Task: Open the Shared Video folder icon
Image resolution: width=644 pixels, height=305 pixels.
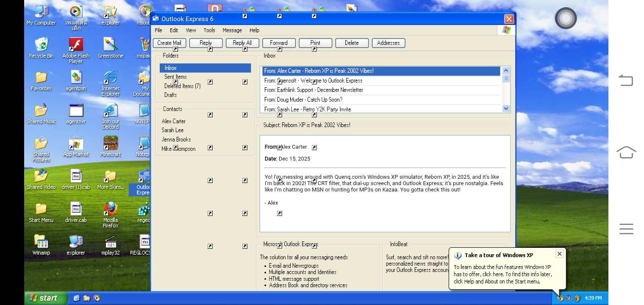Action: 41,179
